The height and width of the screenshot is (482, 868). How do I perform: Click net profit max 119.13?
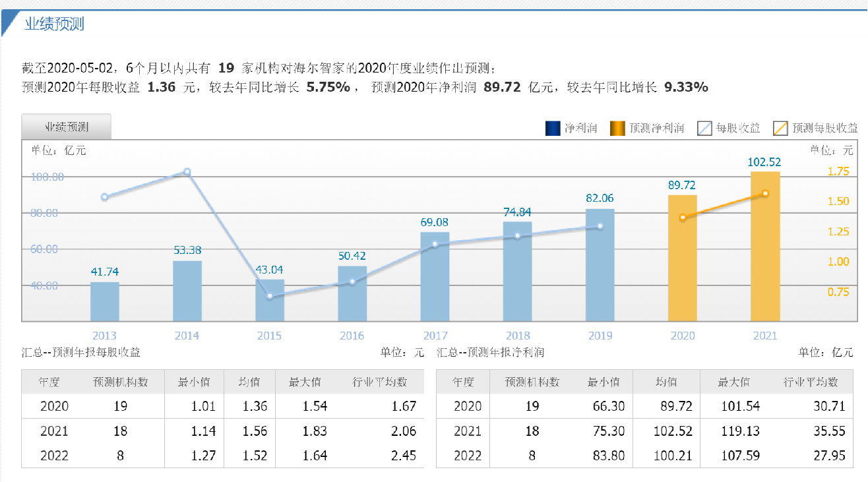coord(740,431)
